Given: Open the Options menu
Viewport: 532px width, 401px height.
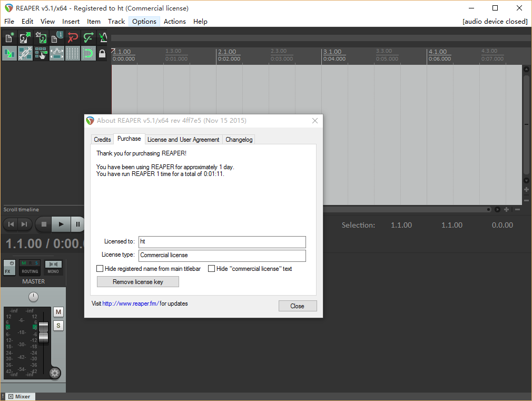Looking at the screenshot, I should coord(144,22).
